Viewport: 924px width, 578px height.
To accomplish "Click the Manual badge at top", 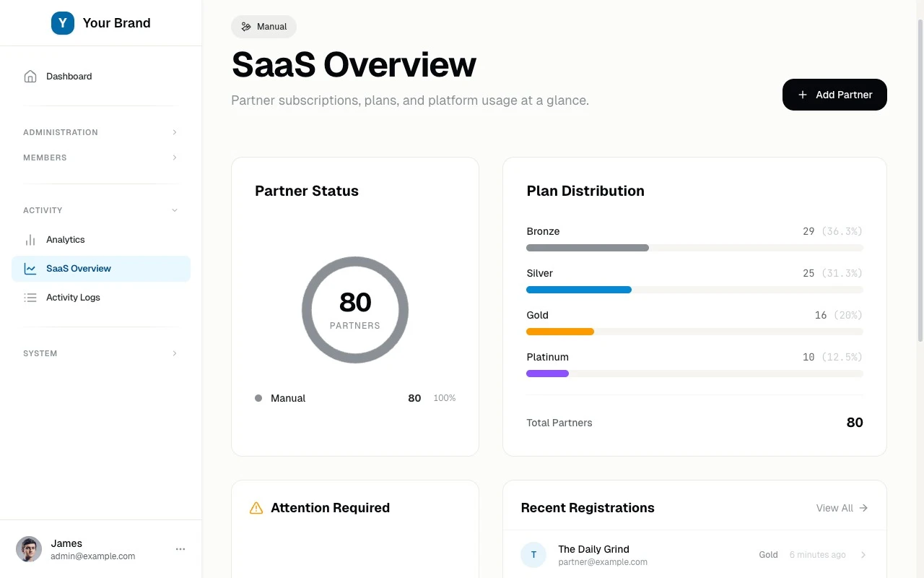I will click(x=263, y=27).
